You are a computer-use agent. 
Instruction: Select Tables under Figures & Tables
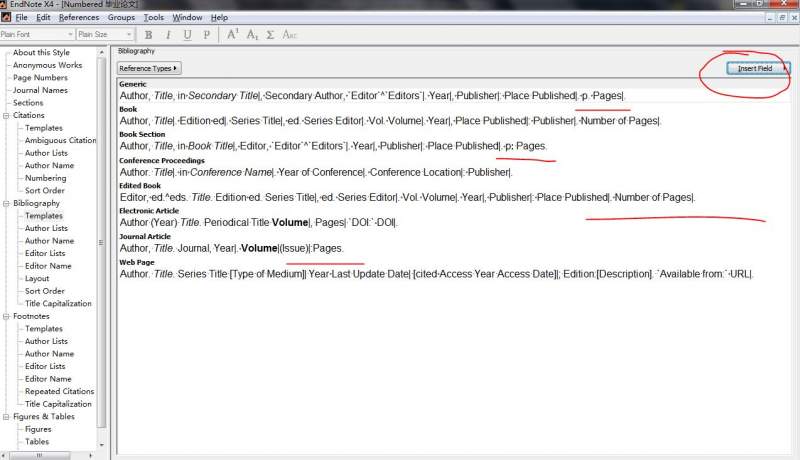click(x=37, y=442)
